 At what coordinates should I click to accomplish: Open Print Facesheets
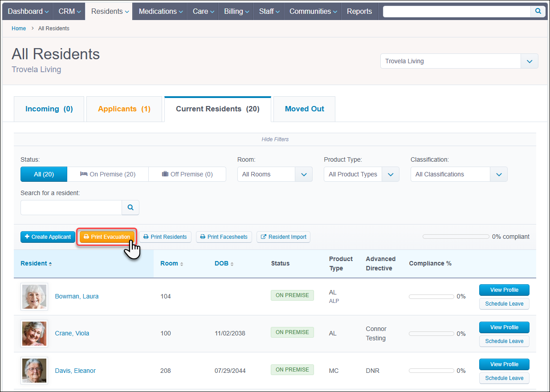click(x=224, y=237)
